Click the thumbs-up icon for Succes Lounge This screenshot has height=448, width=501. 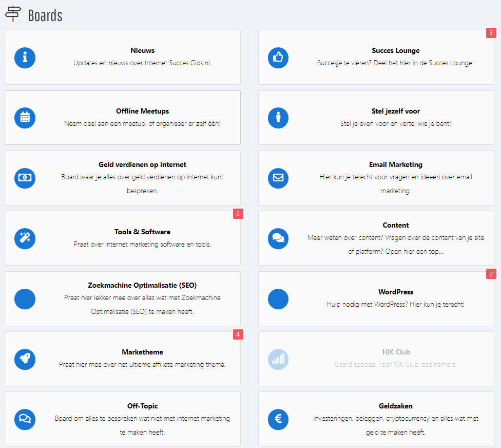pos(278,58)
